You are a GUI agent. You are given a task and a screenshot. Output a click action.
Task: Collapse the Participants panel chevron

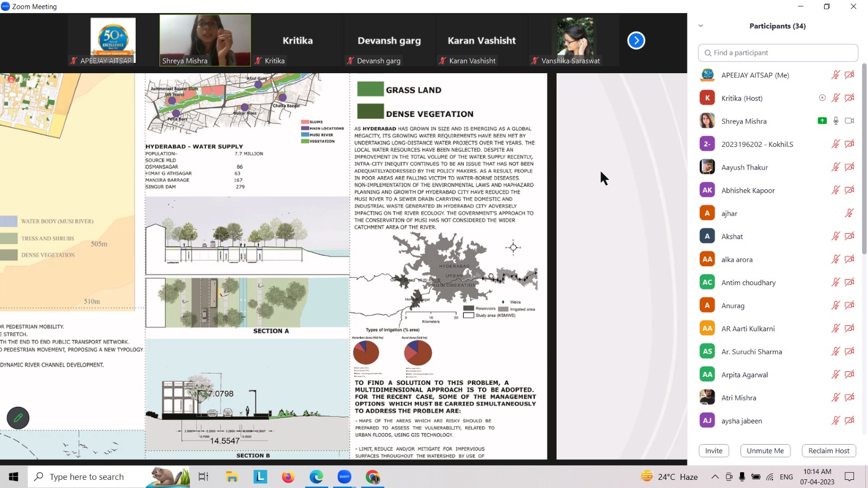point(700,25)
